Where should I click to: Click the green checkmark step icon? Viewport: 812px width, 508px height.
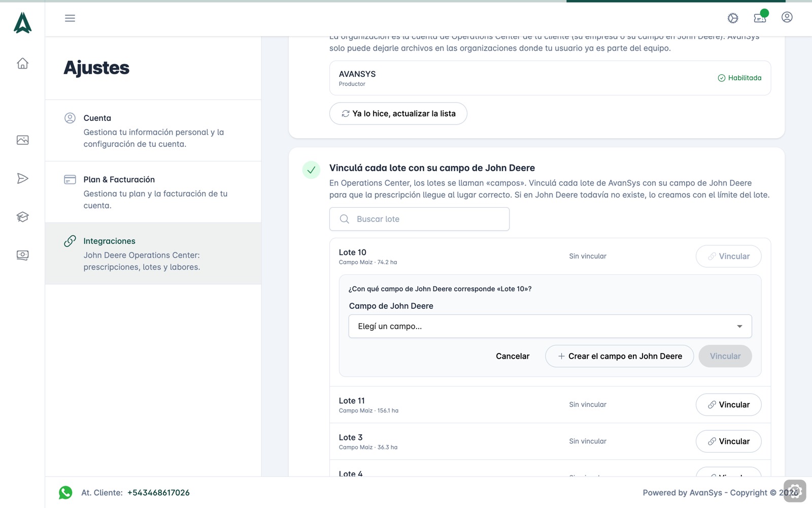point(311,170)
